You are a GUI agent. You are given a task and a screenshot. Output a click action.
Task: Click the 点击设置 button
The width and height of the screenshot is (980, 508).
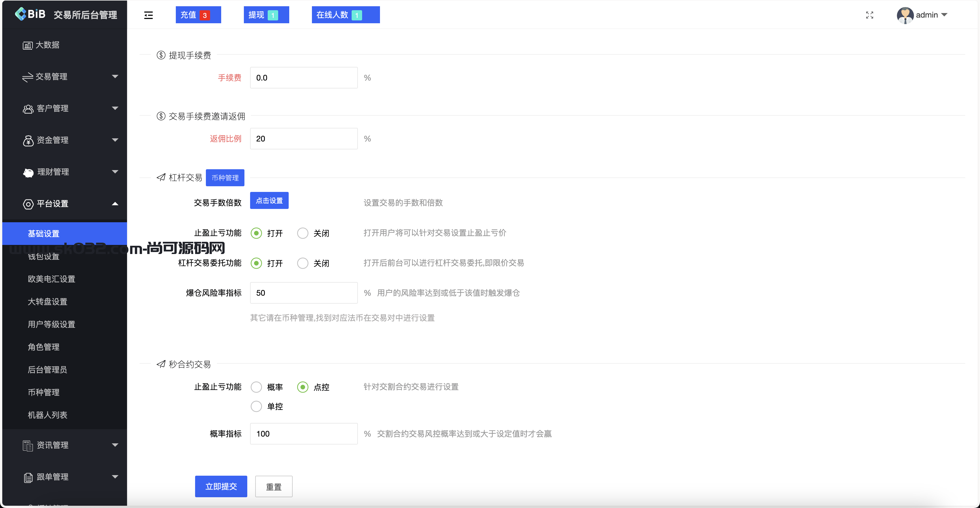point(269,200)
